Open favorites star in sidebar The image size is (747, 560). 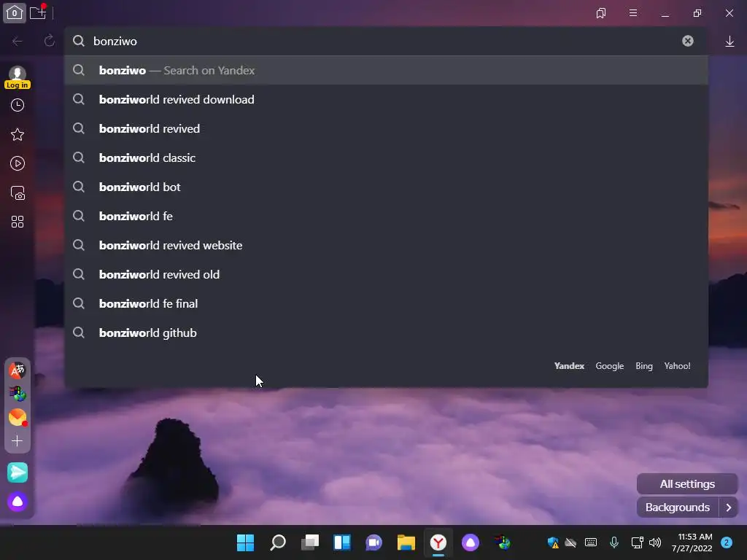(18, 134)
